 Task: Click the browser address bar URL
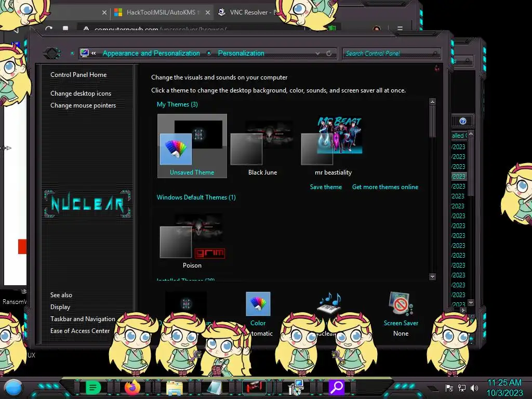pyautogui.click(x=160, y=29)
